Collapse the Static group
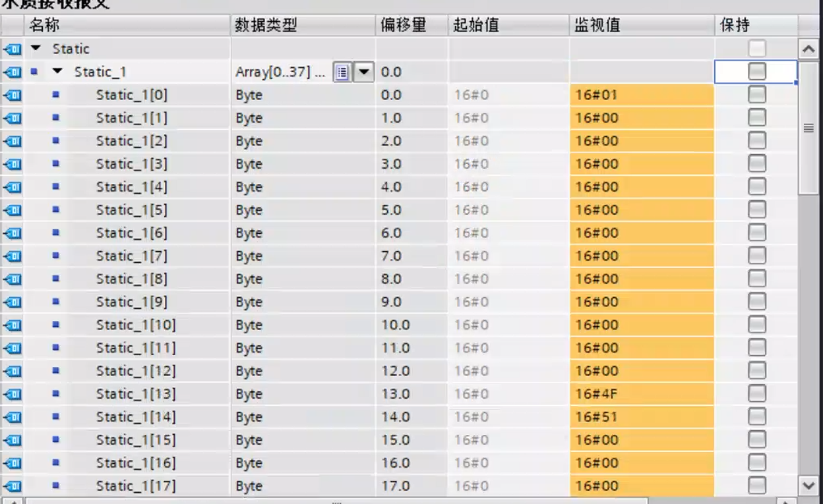Screen dimensions: 823x504 click(36, 49)
